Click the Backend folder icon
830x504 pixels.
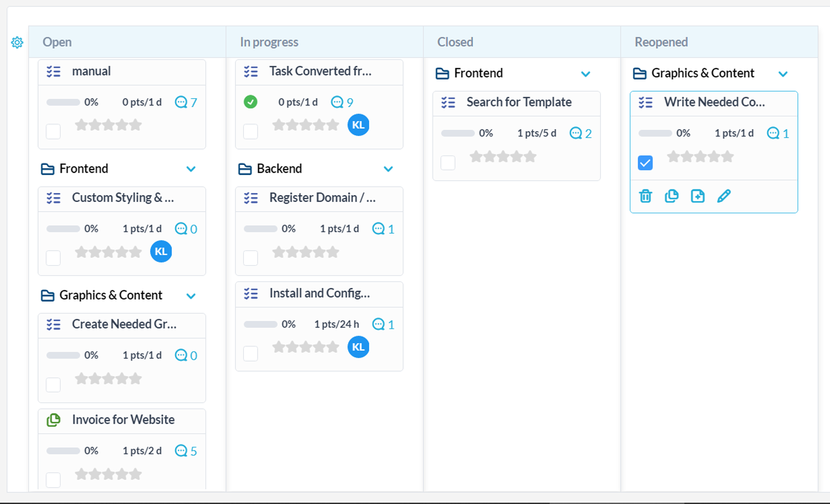[245, 169]
